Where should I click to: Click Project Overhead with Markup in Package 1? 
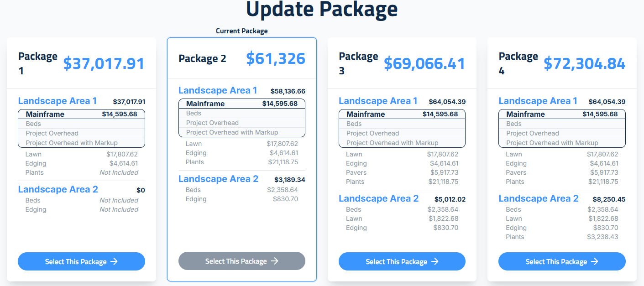point(72,143)
